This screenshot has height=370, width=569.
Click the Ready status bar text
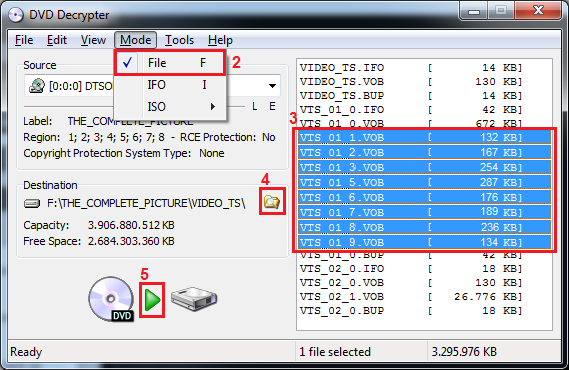click(x=26, y=352)
